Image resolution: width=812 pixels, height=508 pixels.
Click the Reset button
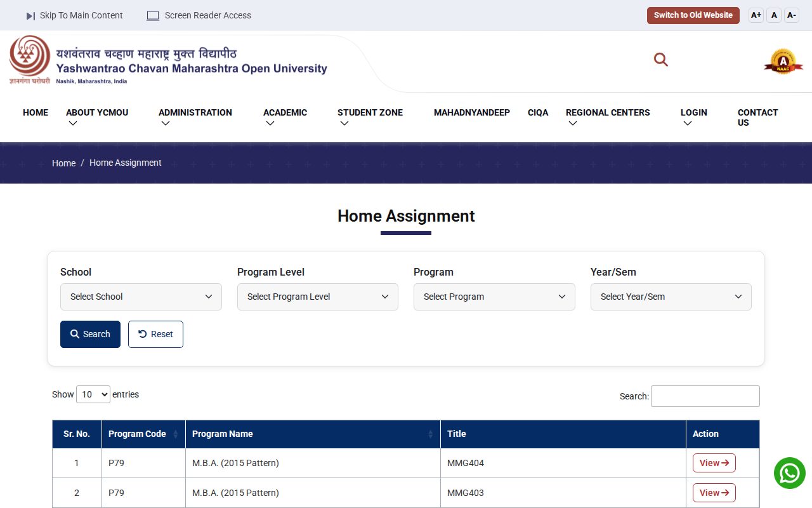[x=155, y=334]
